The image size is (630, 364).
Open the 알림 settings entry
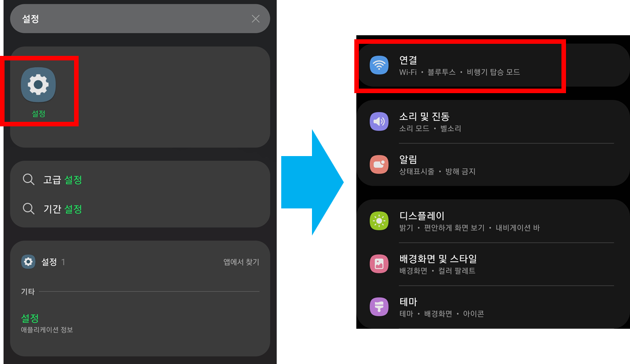coord(493,165)
